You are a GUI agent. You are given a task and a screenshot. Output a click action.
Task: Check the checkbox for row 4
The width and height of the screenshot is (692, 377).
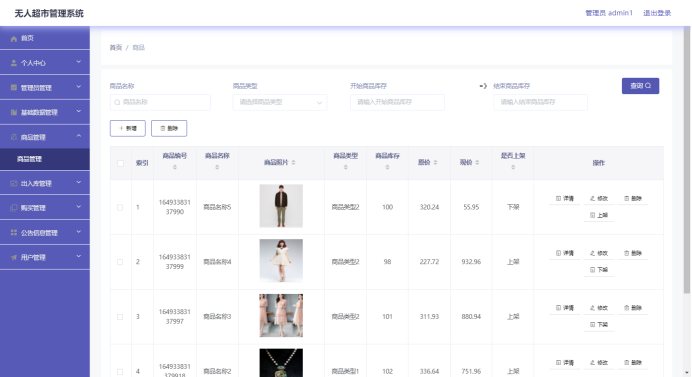(120, 372)
